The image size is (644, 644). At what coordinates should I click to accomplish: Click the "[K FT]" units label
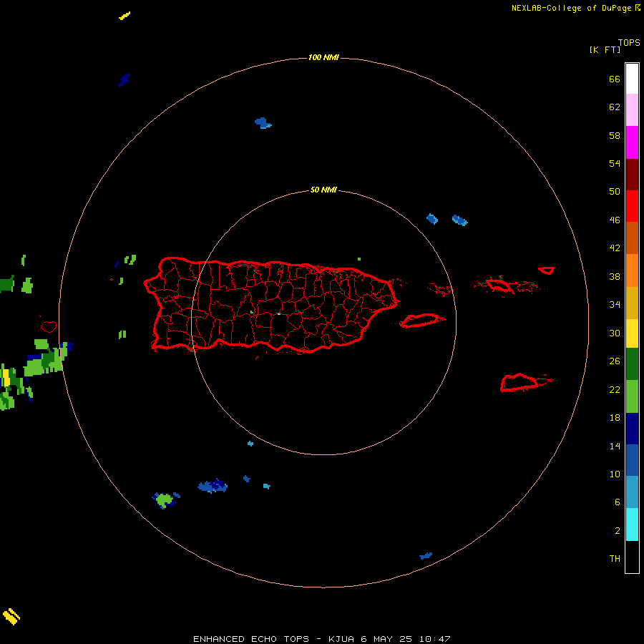tap(605, 49)
